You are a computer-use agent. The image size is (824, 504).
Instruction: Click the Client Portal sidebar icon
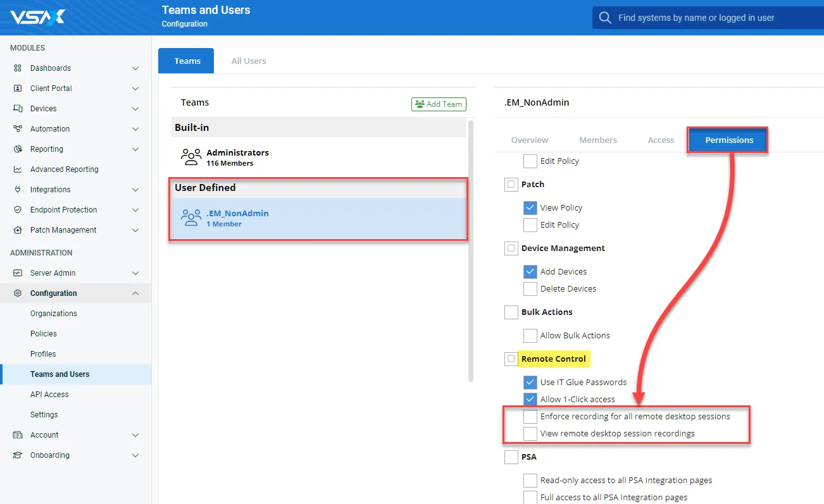pyautogui.click(x=18, y=89)
